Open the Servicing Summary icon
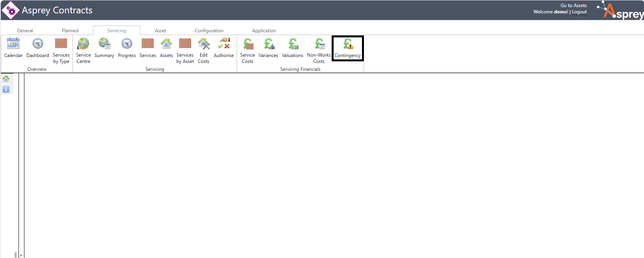This screenshot has height=258, width=644. point(104,44)
